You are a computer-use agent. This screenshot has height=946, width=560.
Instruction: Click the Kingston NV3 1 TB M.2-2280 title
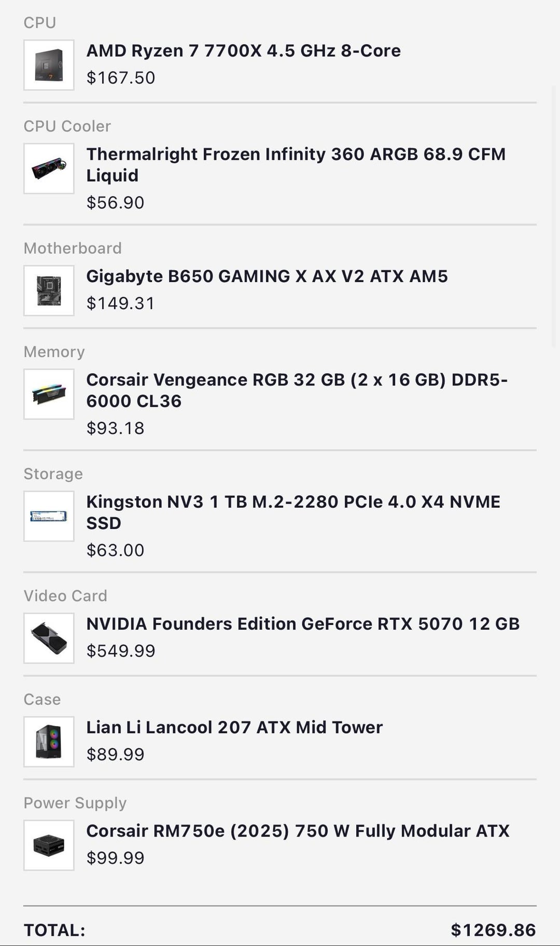[293, 512]
